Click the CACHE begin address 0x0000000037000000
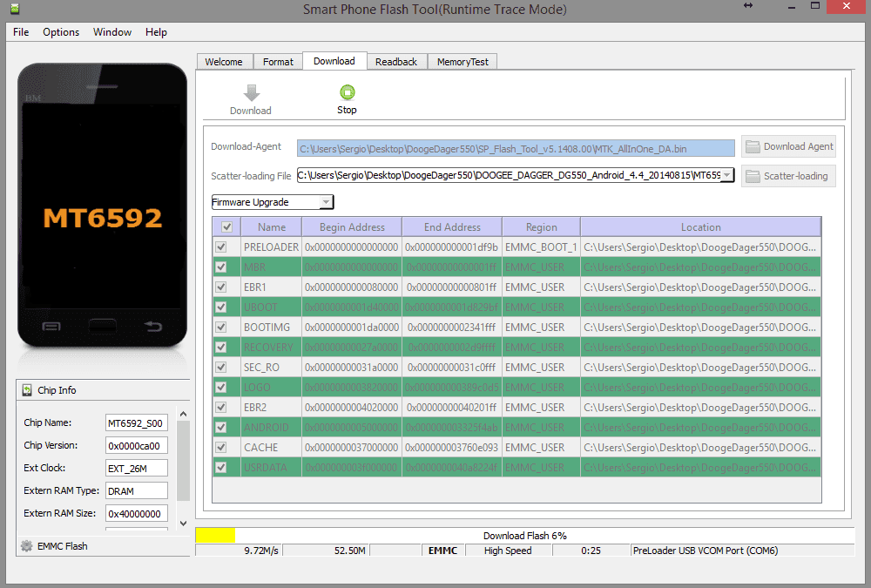 pyautogui.click(x=352, y=448)
